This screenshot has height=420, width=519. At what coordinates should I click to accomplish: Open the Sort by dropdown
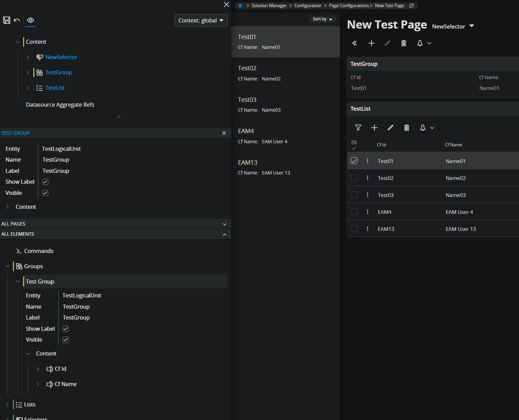(x=322, y=19)
